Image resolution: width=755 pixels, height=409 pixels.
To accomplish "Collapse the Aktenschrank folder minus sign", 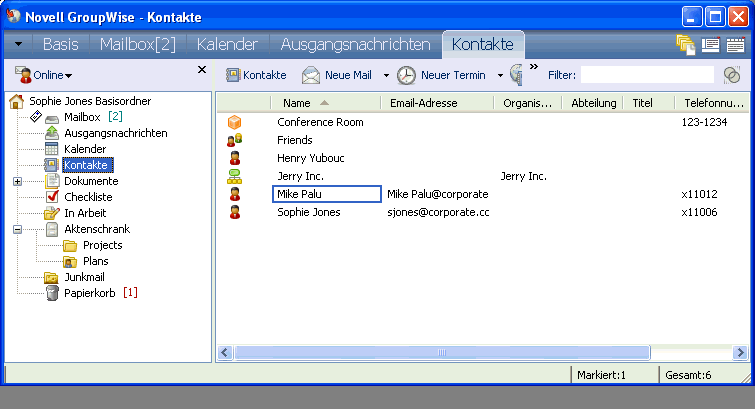I will (17, 229).
